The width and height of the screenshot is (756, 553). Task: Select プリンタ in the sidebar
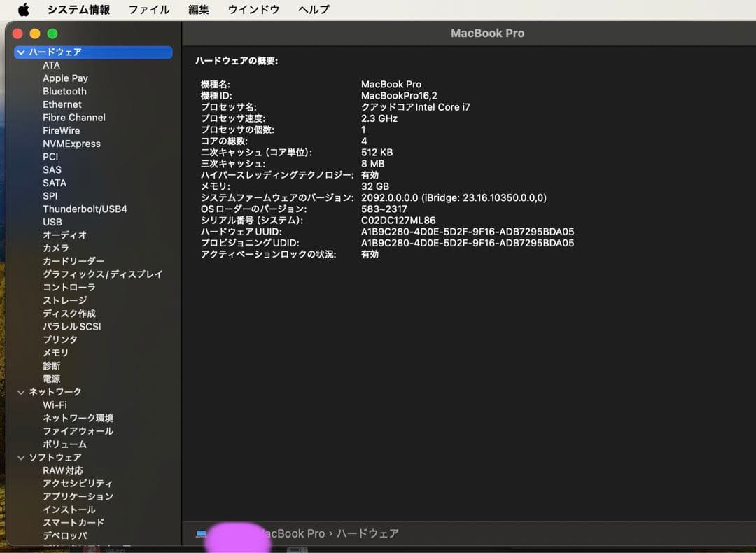tap(59, 339)
